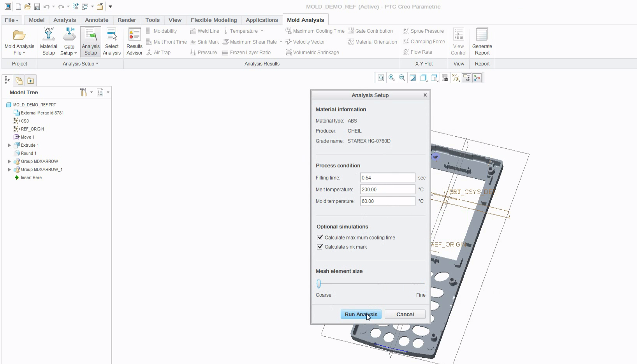Open the Maximum Shear Rate dropdown arrow

tap(281, 42)
